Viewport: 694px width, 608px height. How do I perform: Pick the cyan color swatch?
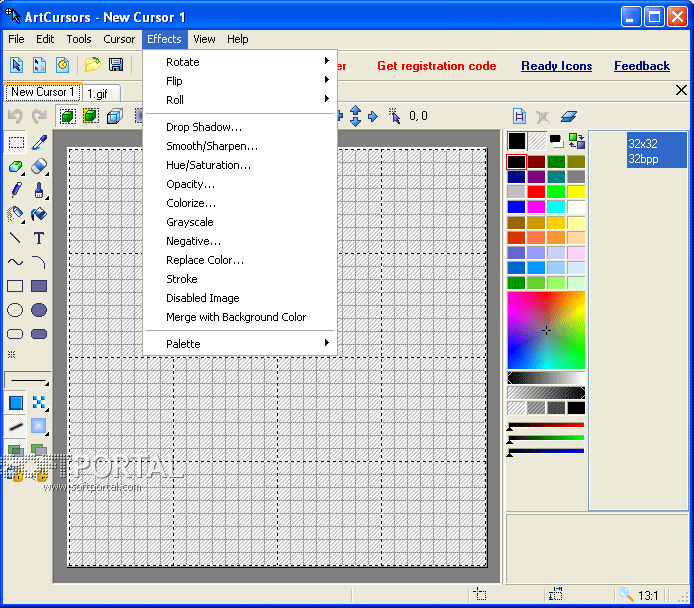[556, 207]
